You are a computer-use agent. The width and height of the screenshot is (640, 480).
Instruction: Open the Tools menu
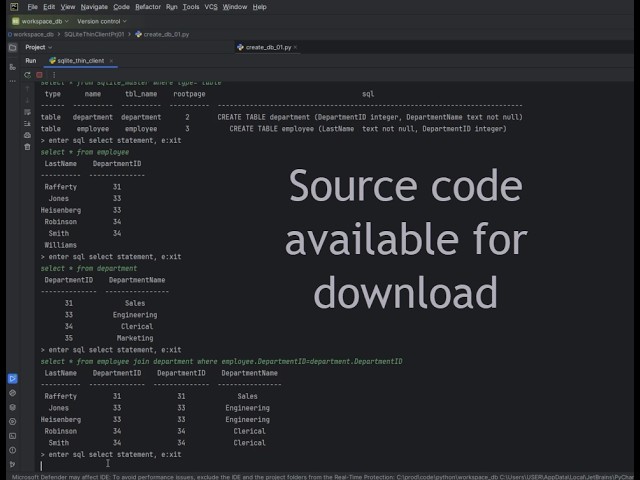tap(191, 7)
